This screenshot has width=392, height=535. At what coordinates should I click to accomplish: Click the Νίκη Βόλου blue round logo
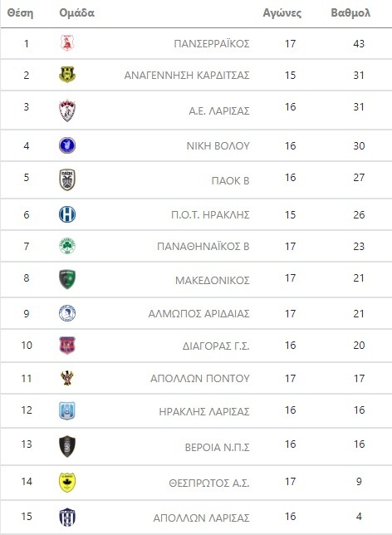[x=67, y=145]
